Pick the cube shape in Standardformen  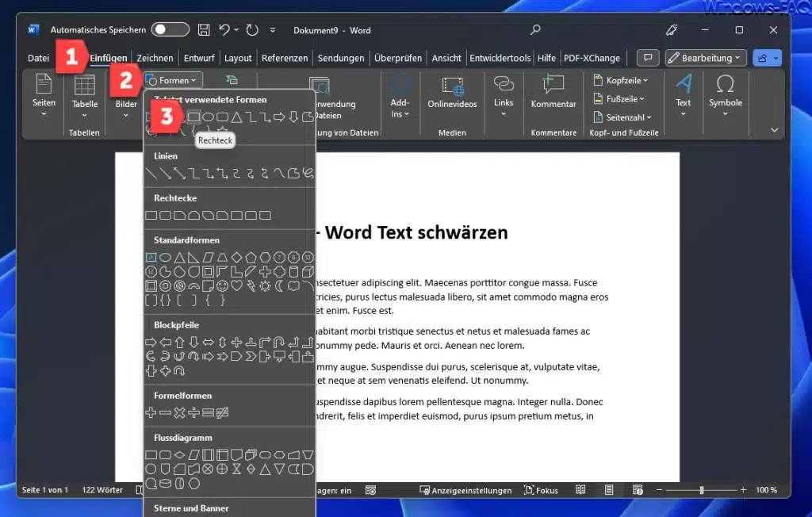[x=308, y=271]
